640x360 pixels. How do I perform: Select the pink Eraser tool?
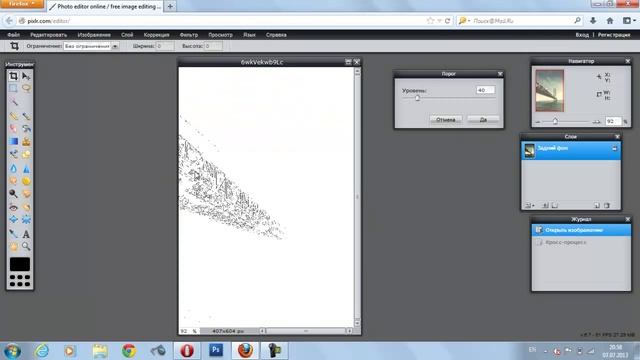coord(13,129)
